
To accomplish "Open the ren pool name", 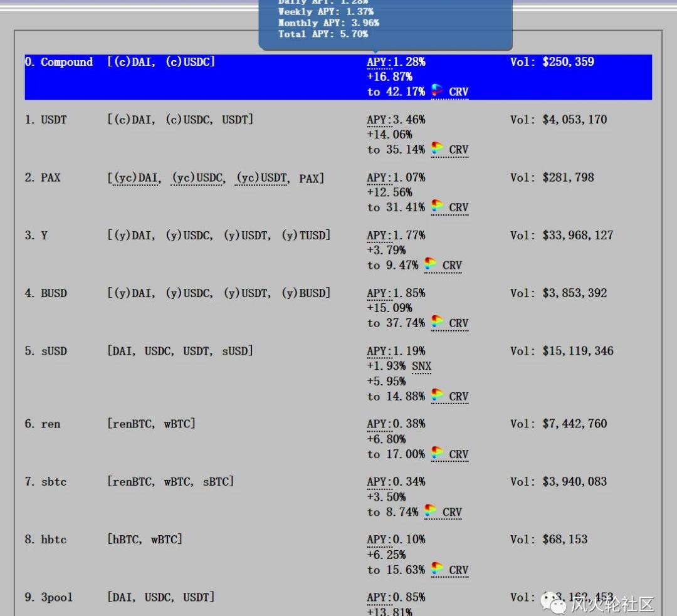I will tap(51, 424).
